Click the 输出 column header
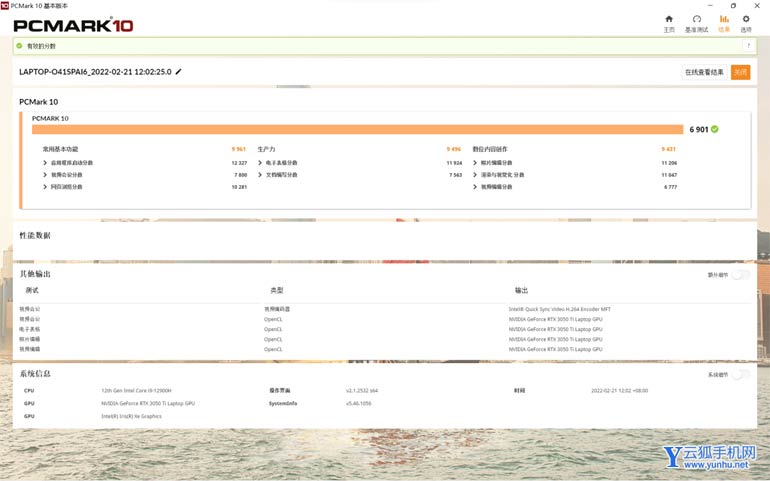Screen dimensions: 770x481 point(522,290)
